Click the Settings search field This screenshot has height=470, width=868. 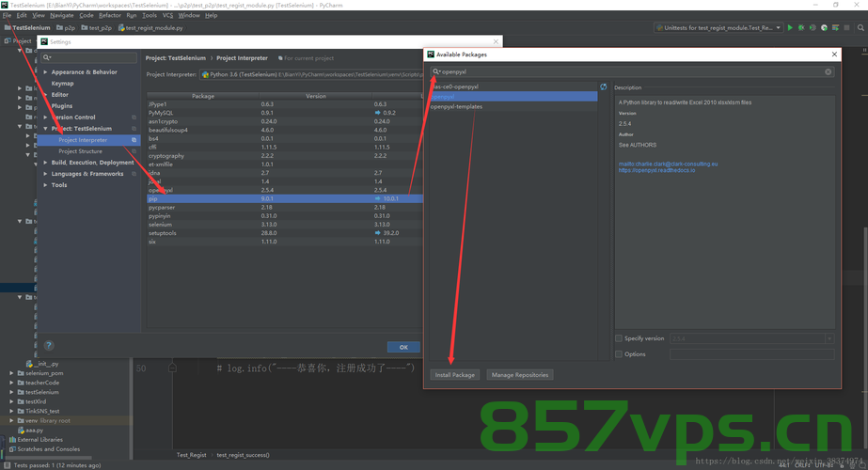click(89, 57)
